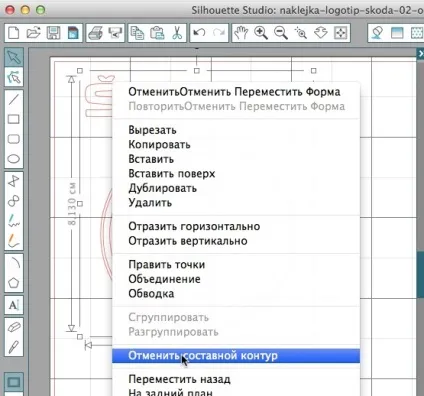Select the Smooth Freehand tool
This screenshot has width=424, height=396.
14,240
